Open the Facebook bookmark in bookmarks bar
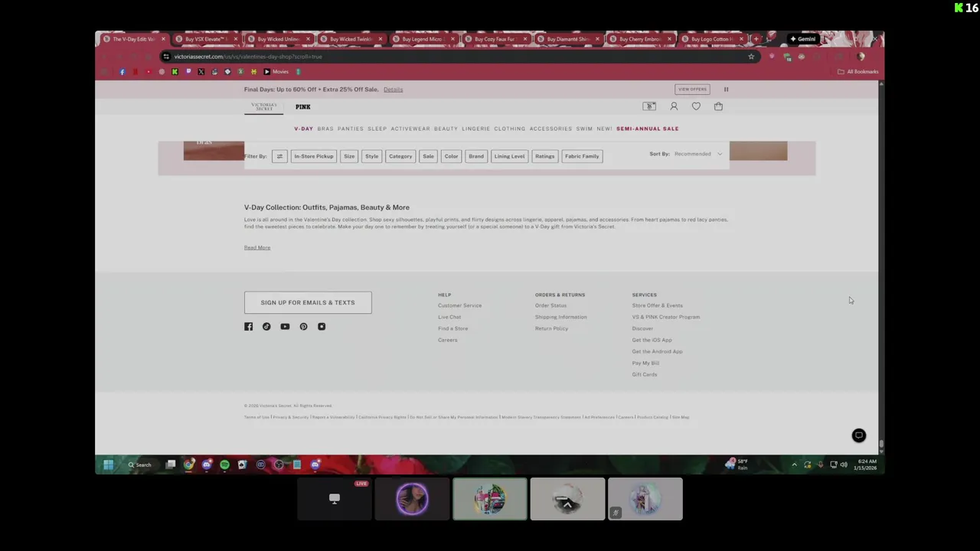980x551 pixels. (x=122, y=72)
